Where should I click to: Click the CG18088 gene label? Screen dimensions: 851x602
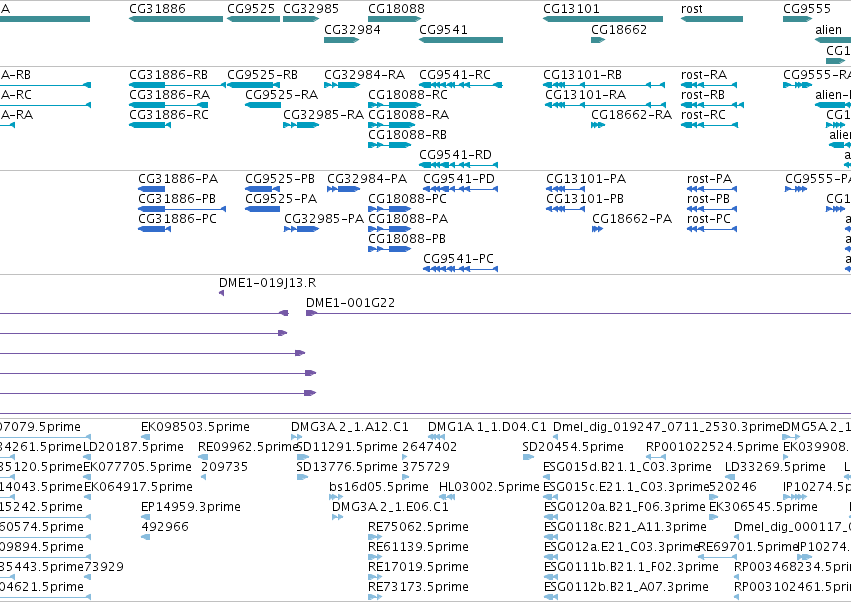[396, 9]
